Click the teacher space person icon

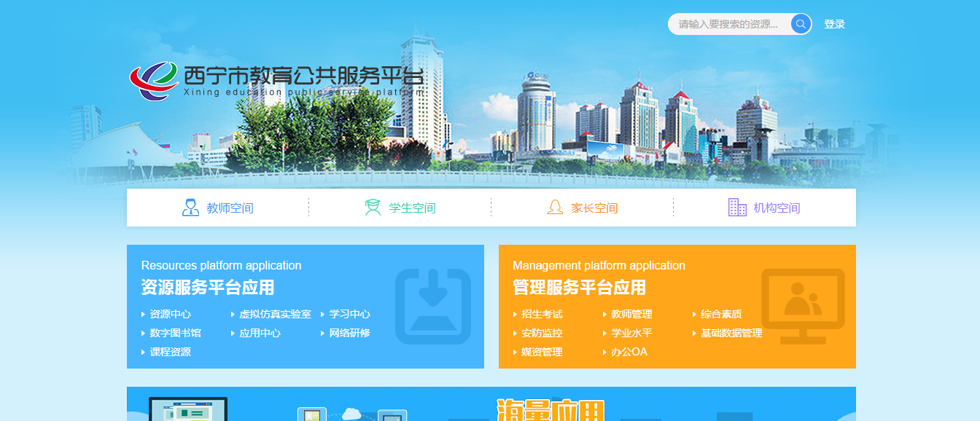(190, 208)
